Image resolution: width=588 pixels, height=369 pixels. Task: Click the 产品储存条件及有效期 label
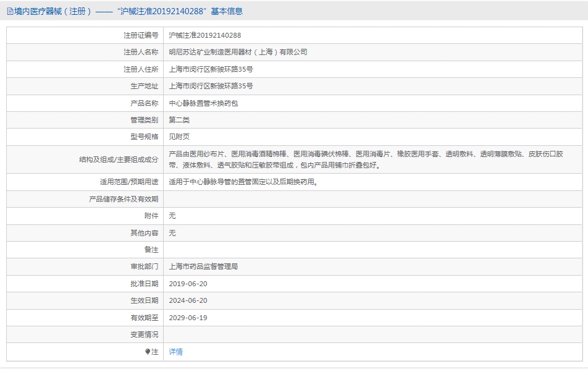[x=124, y=199]
